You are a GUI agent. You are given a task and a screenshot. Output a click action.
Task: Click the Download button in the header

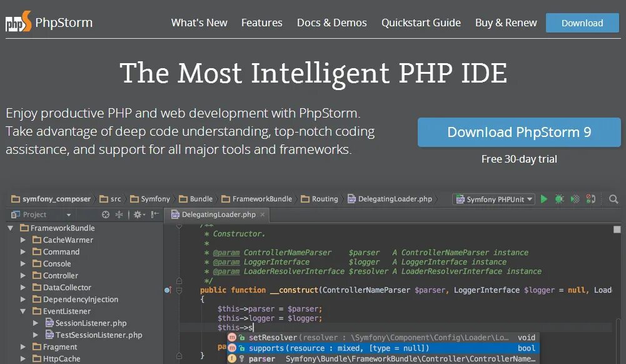(582, 23)
